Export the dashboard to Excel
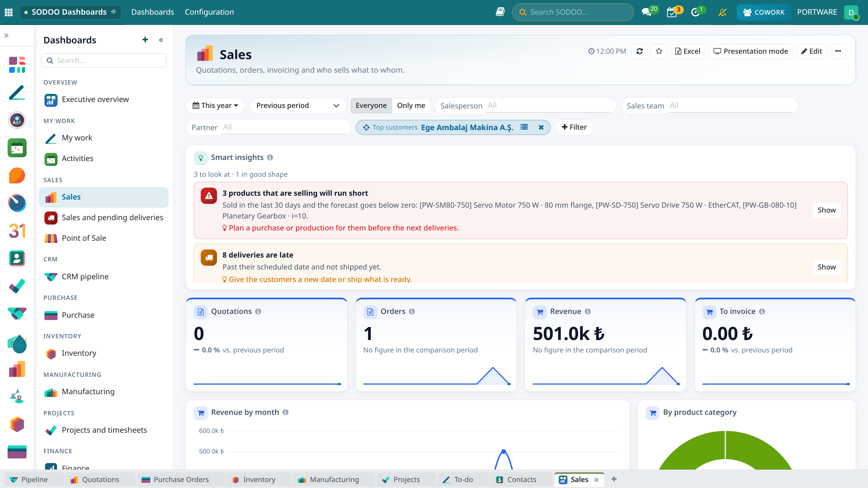 pos(688,51)
